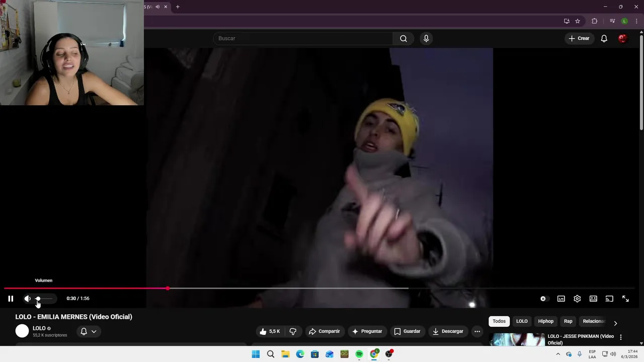
Task: Bookmark this page with the star
Action: pyautogui.click(x=578, y=21)
